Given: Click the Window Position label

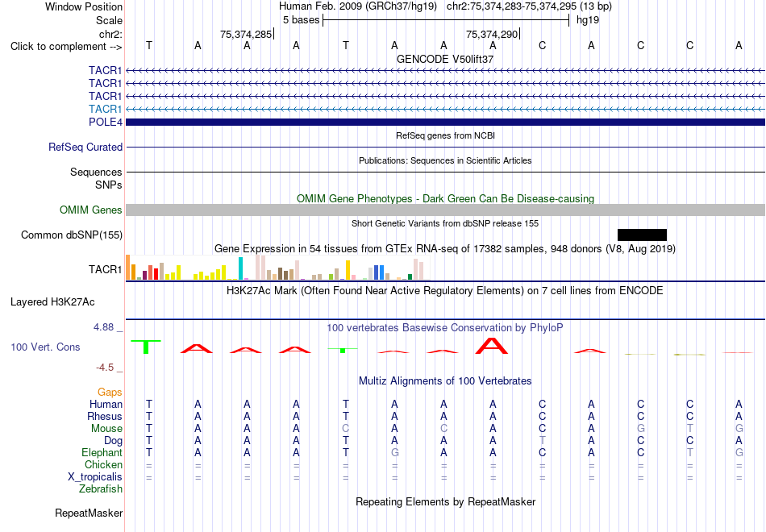Looking at the screenshot, I should pos(84,6).
